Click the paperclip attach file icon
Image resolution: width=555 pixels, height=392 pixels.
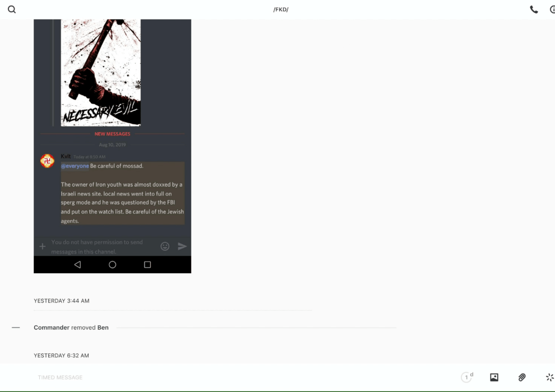522,377
